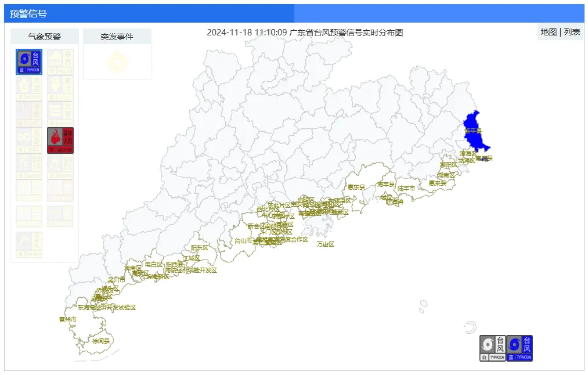
Task: Open the 气象预警 tab
Action: pyautogui.click(x=45, y=37)
